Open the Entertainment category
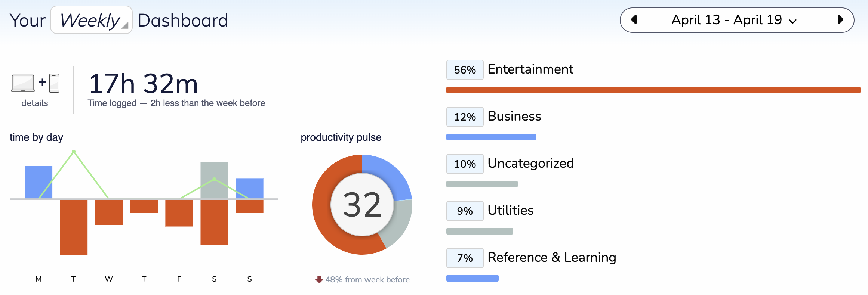868x295 pixels. tap(530, 69)
